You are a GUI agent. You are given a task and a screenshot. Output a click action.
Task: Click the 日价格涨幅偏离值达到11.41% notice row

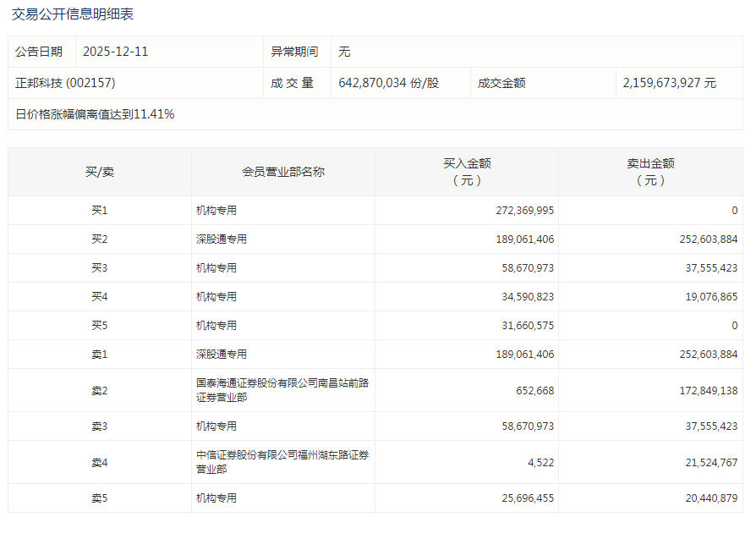[95, 114]
